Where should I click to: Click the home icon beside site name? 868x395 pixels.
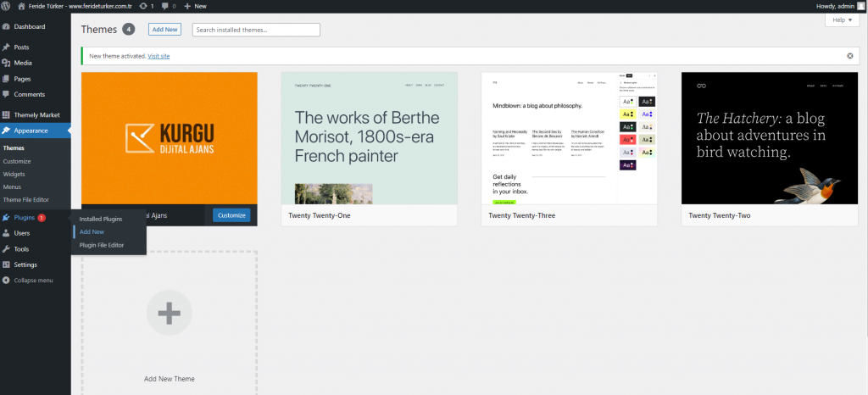[21, 6]
